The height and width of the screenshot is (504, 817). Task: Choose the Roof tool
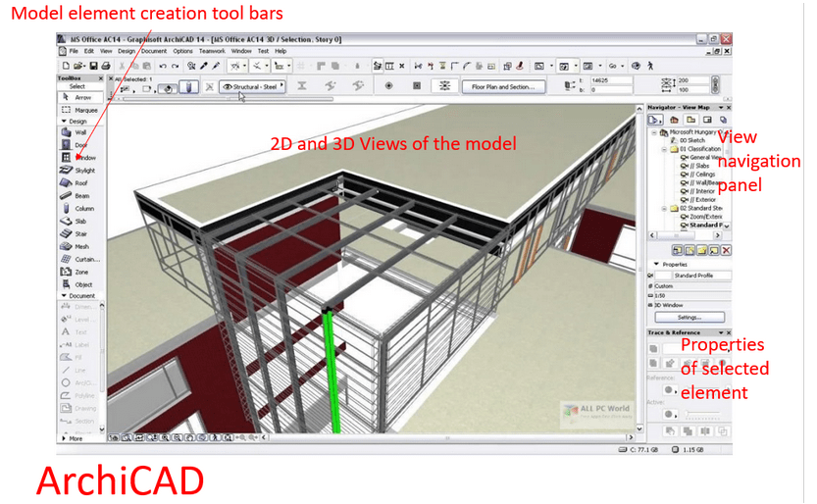click(78, 183)
